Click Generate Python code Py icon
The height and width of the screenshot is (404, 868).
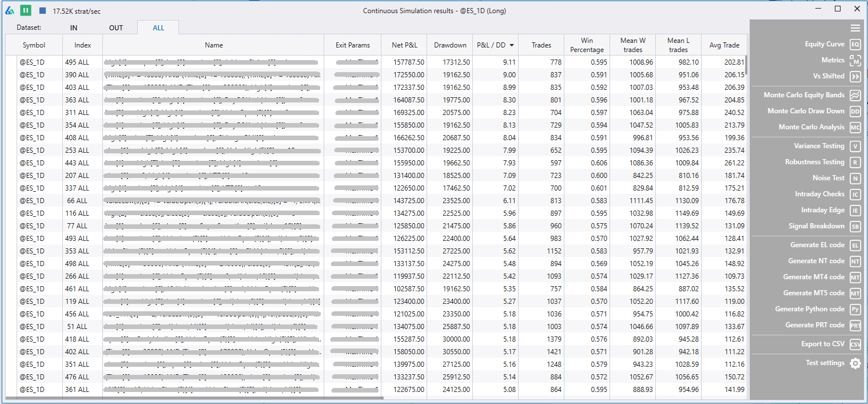[855, 310]
